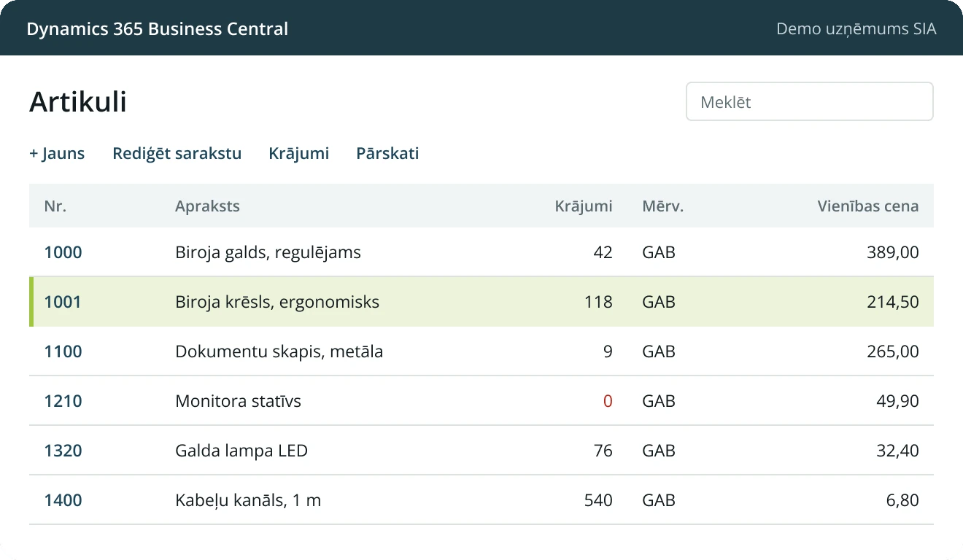Select 'Monitora statīvs' description cell

[x=238, y=401]
